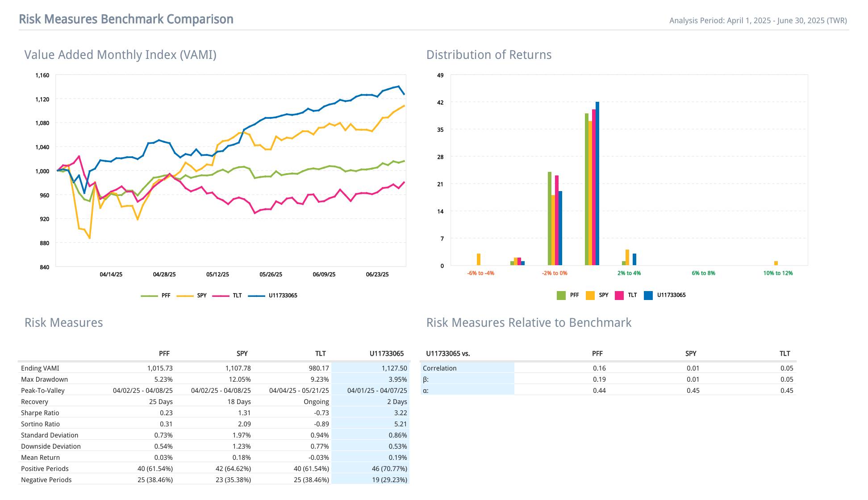Click the Max Drawdown row label

tap(44, 379)
